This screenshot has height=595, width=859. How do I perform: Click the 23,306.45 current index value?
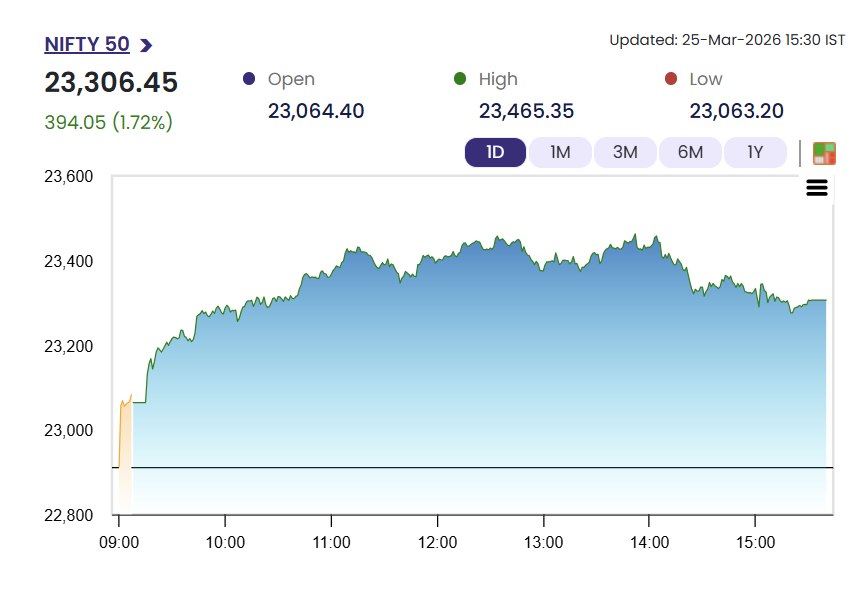click(111, 83)
